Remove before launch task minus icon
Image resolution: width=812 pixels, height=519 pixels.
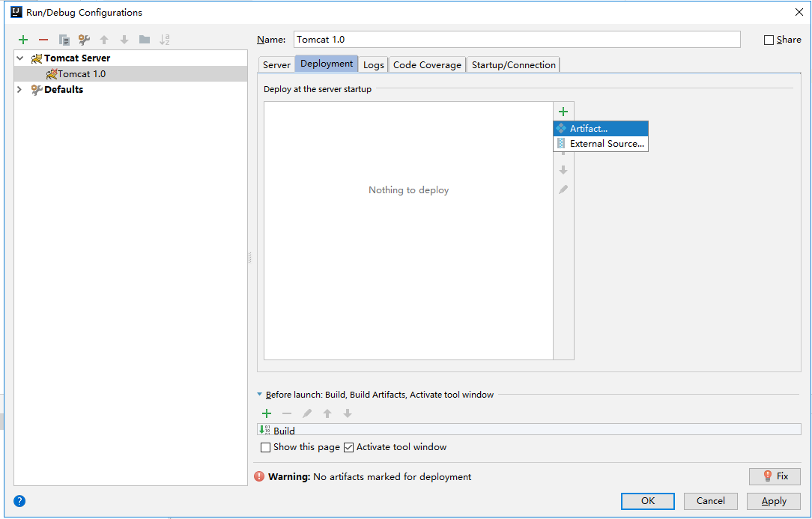pos(287,413)
